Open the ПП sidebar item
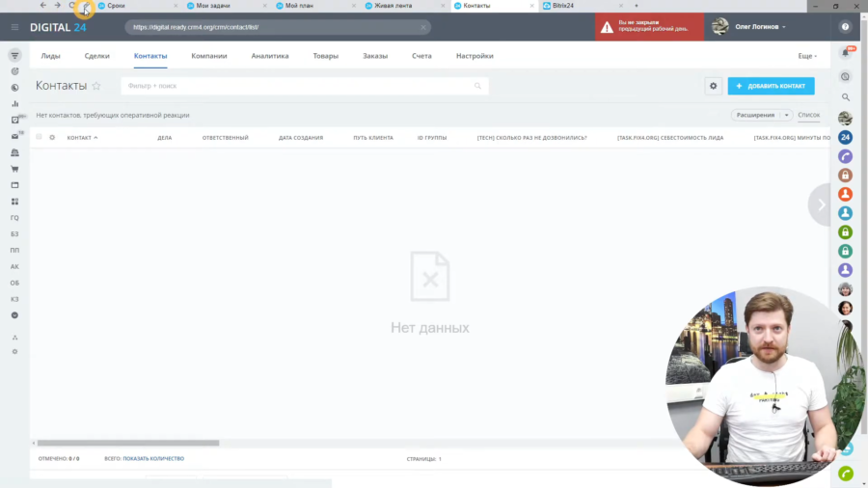Screen dimensions: 868x488 pos(14,250)
